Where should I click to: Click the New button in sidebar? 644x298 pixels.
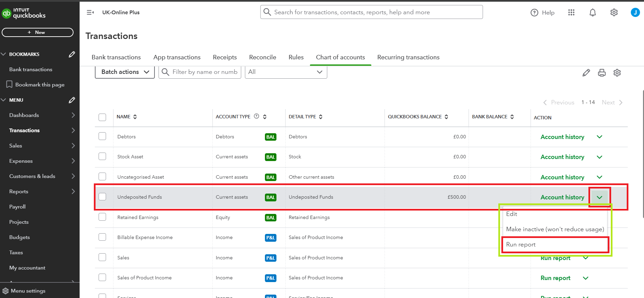point(38,32)
